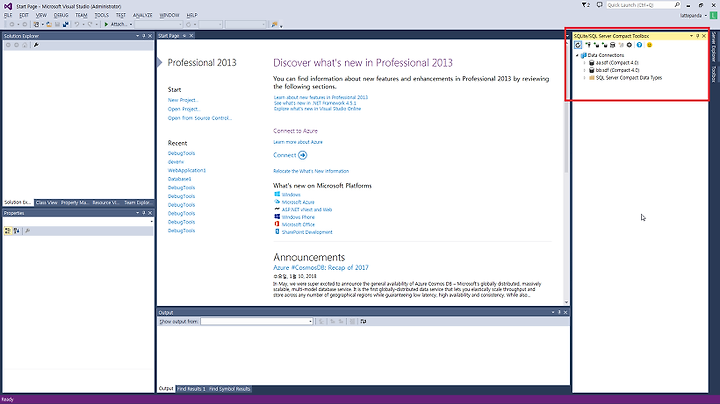Image resolution: width=720 pixels, height=404 pixels.
Task: Click the green account avatar
Action: tap(714, 15)
